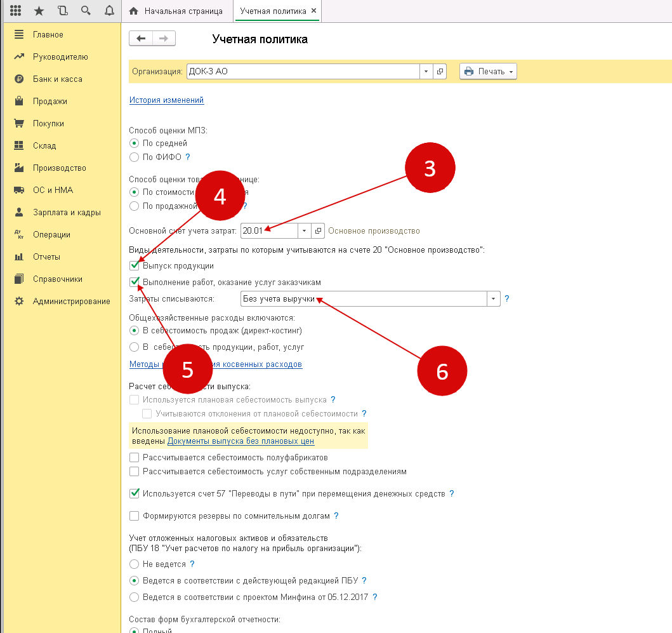Close the Учетная политика tab
This screenshot has height=633, width=672.
click(x=313, y=11)
